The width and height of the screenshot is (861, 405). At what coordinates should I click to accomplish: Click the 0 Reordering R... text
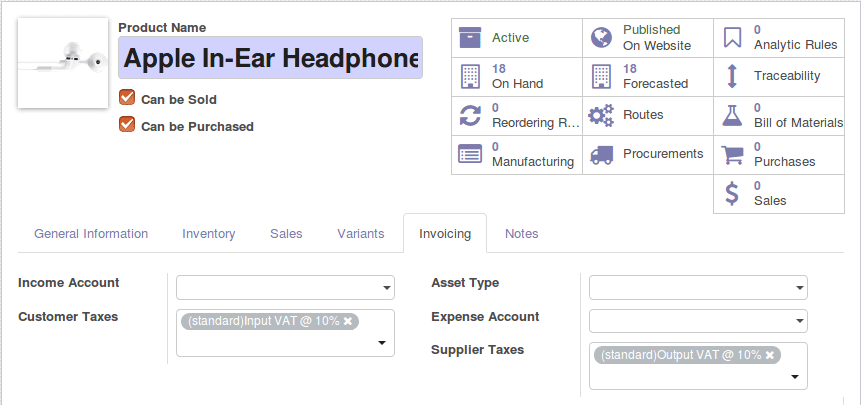536,115
